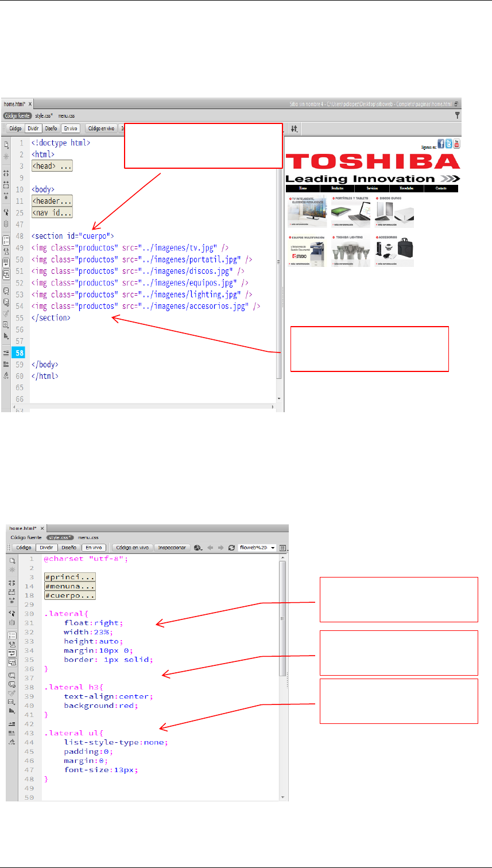Viewport: 492px width, 868px height.
Task: Click Productos link in Toshiba preview menu
Action: (338, 188)
